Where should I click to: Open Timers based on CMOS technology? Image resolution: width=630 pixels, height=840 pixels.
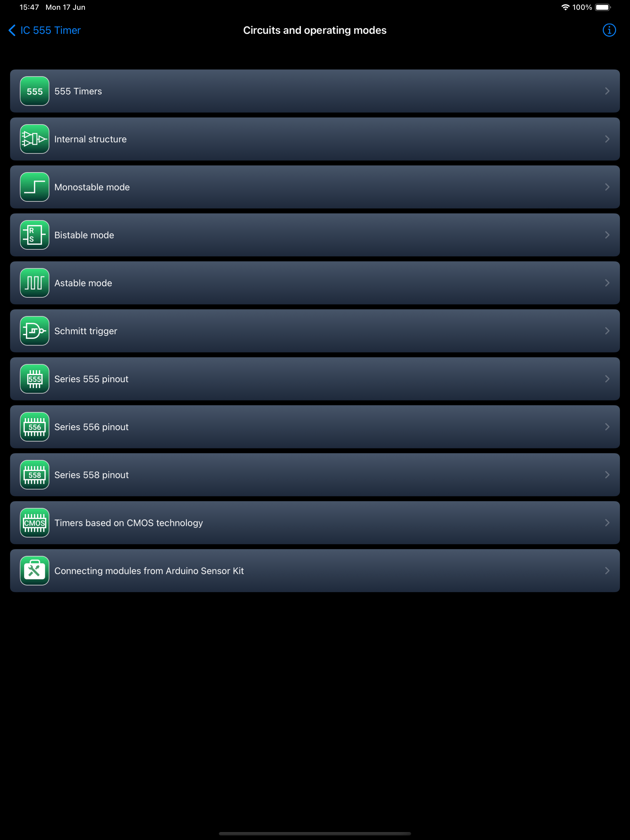(315, 523)
